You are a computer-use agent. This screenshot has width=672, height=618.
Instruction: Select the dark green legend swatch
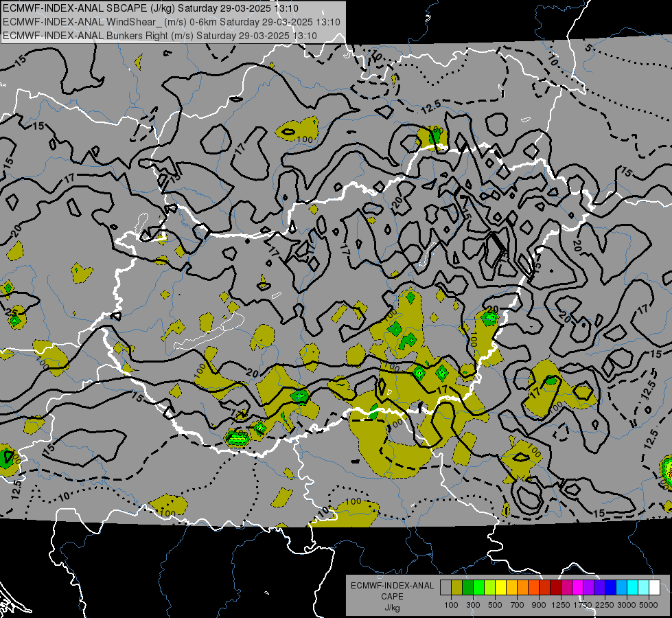coord(467,587)
